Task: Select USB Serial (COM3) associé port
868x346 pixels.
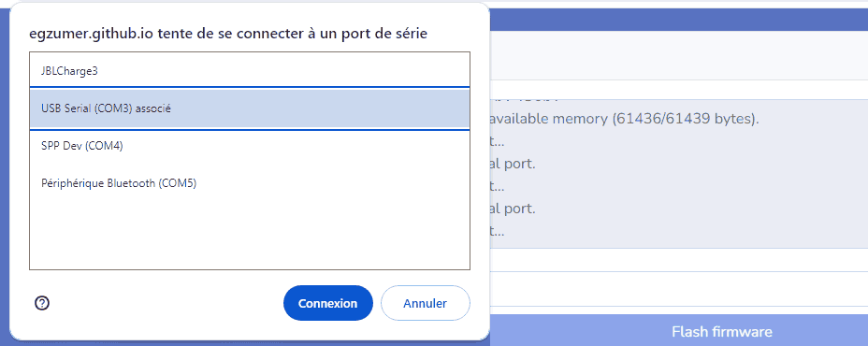Action: pos(250,108)
